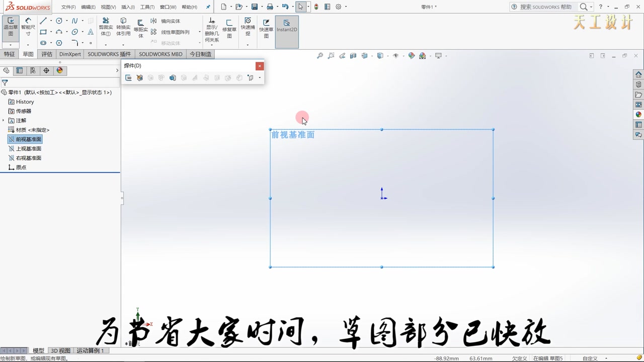Switch to the 特征 (Features) tab
Screen dimensions: 644x362
tap(10, 54)
